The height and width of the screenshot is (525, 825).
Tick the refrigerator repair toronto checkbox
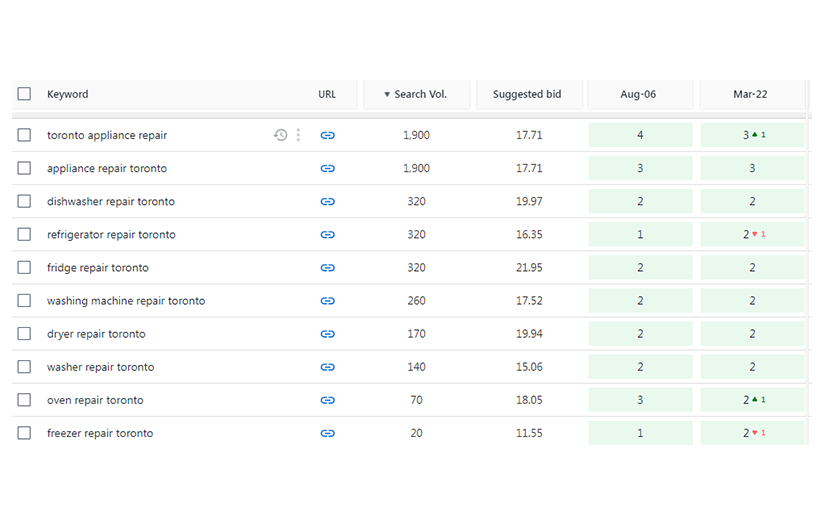[x=24, y=235]
